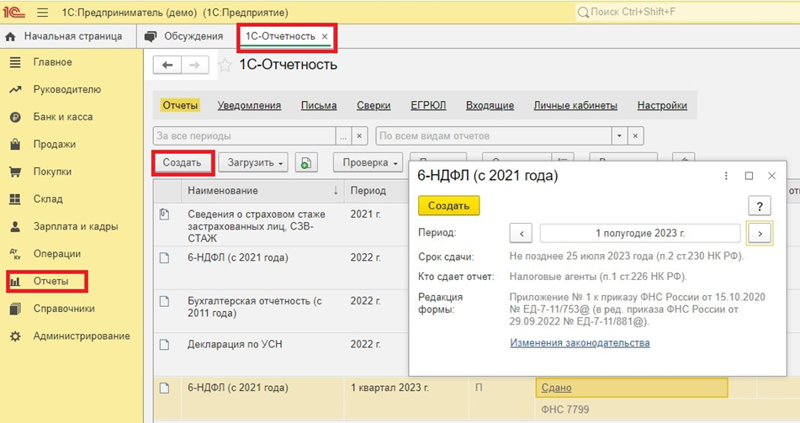800x423 pixels.
Task: Select Бухгалтерская отчетность (с 2011 года) row
Action: tap(281, 311)
